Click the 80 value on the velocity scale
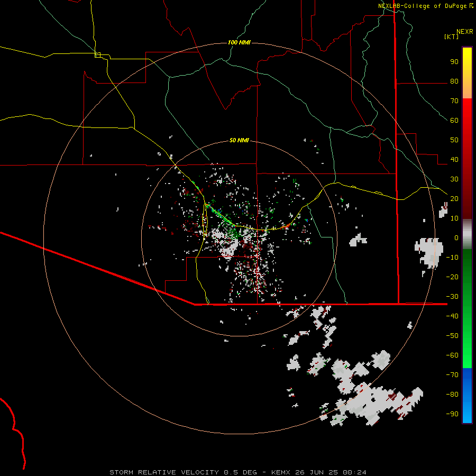The image size is (476, 476). pyautogui.click(x=454, y=81)
